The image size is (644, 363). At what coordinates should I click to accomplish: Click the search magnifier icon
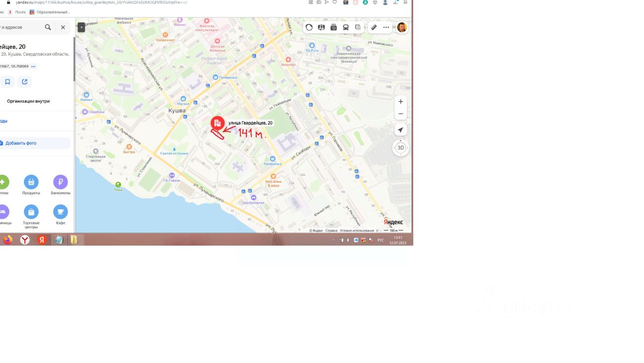(x=48, y=27)
